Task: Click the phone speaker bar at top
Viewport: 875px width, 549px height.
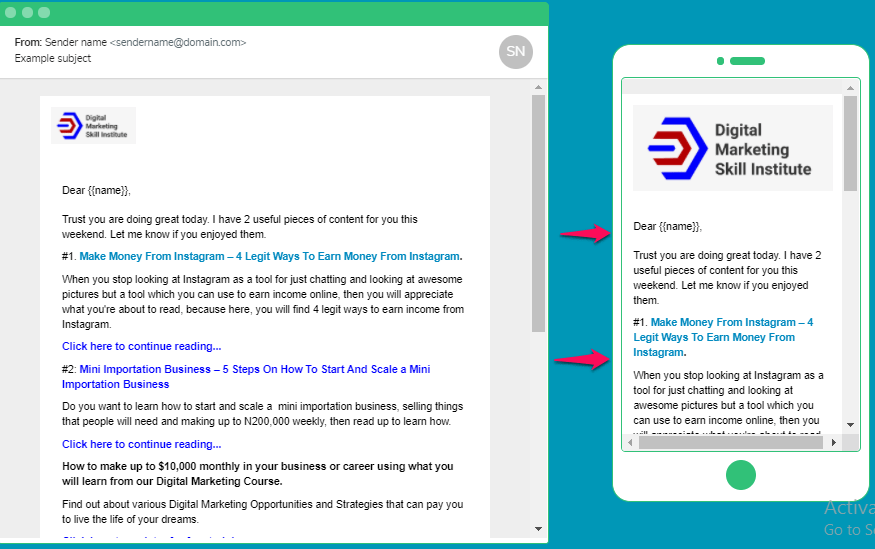Action: click(x=746, y=61)
